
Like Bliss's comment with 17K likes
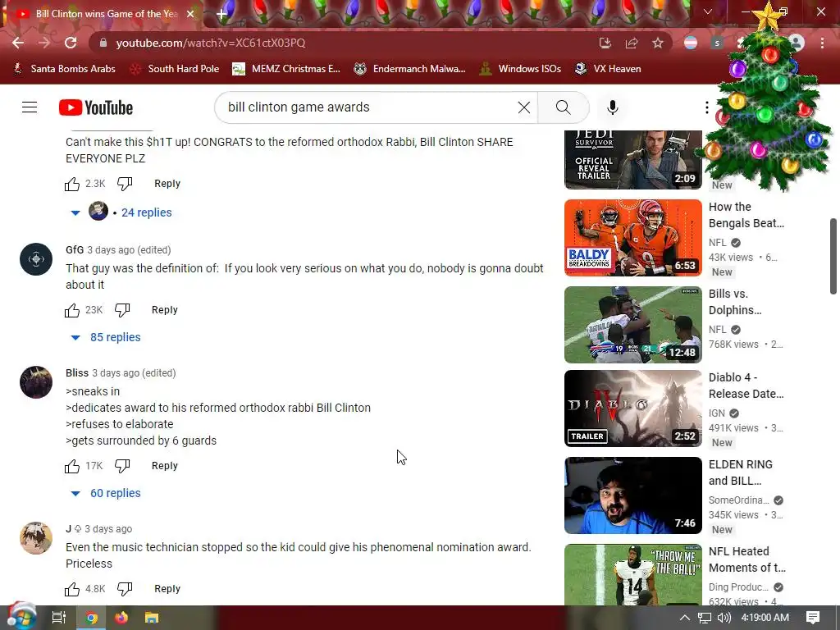(x=72, y=466)
